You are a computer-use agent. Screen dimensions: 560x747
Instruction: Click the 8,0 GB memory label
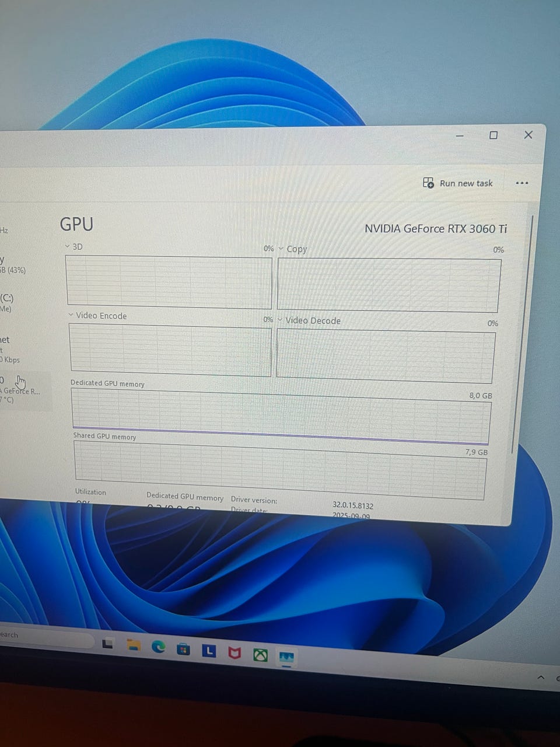coord(481,396)
